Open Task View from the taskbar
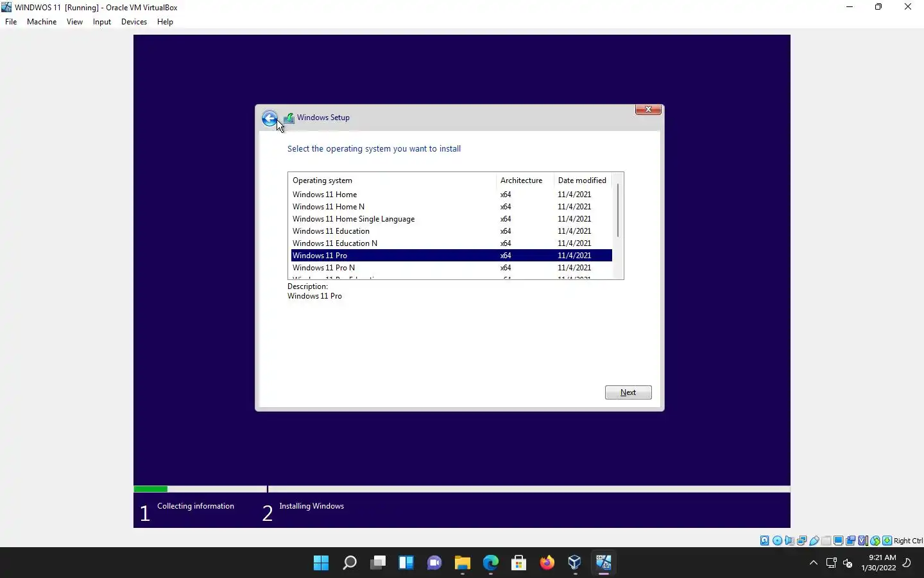Viewport: 924px width, 578px height. (x=378, y=563)
